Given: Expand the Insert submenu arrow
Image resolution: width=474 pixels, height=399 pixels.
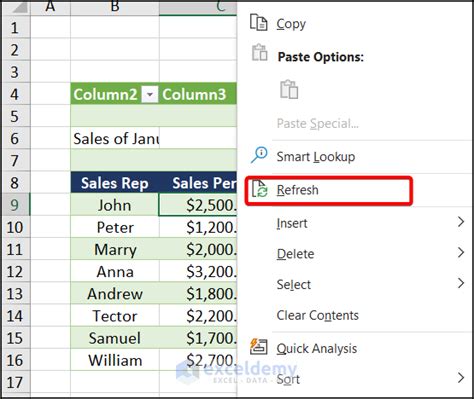Looking at the screenshot, I should (461, 222).
